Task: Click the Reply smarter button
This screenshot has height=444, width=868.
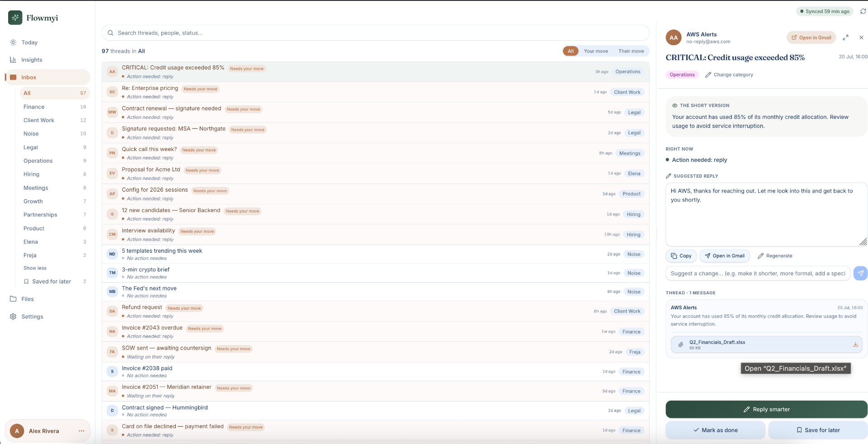Action: point(766,409)
